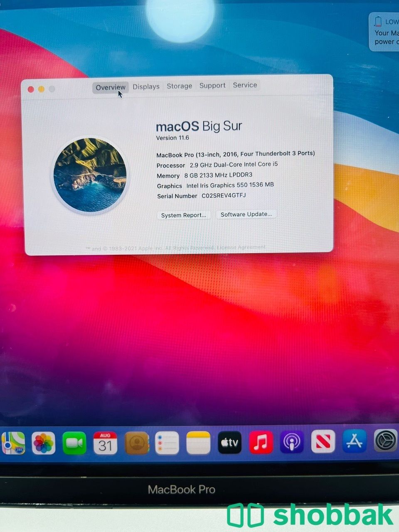Viewport: 399px width, 532px height.
Task: Launch the News app icon
Action: [323, 441]
